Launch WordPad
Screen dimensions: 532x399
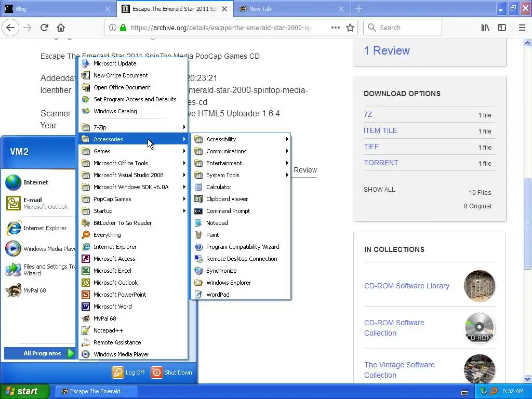(241, 295)
